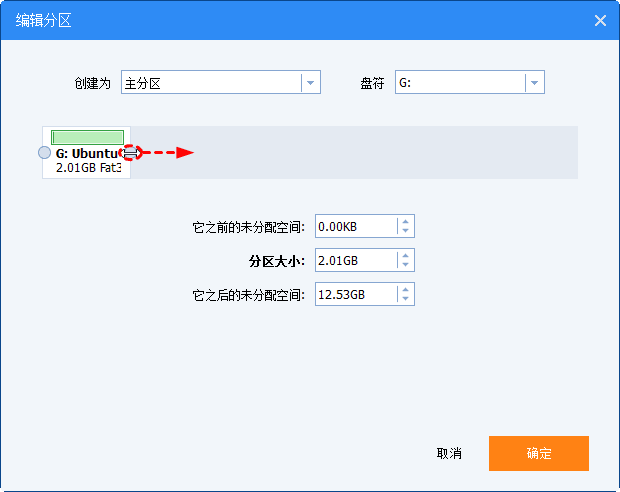Click the 编辑分区 title bar text
Viewport: 620px width, 492px height.
tap(43, 20)
